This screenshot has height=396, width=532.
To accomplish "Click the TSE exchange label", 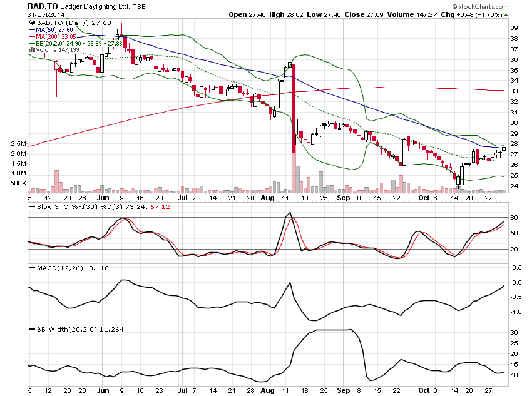I will (139, 7).
